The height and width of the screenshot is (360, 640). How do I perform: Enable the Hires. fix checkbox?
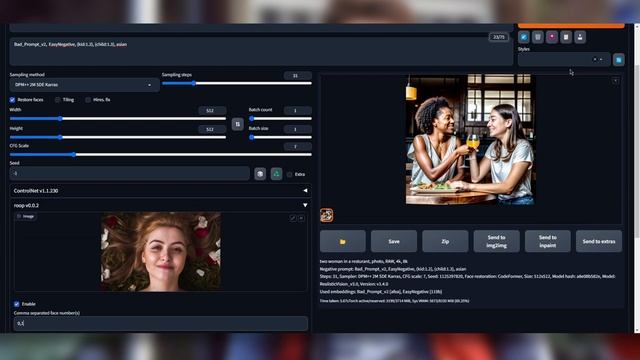tap(88, 100)
